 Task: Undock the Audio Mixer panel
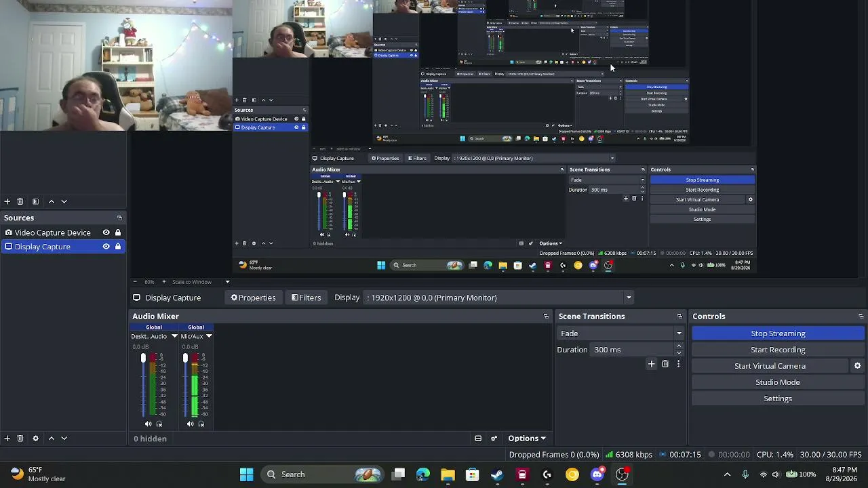click(546, 317)
